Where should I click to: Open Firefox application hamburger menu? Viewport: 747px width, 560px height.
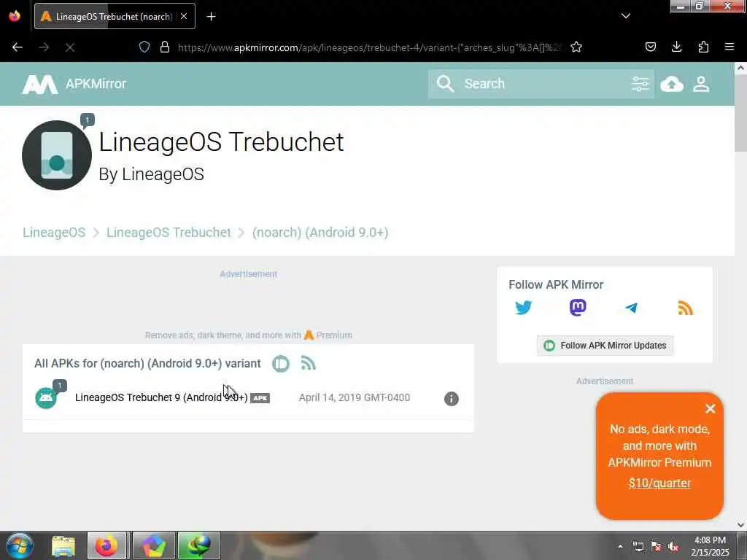coord(729,47)
